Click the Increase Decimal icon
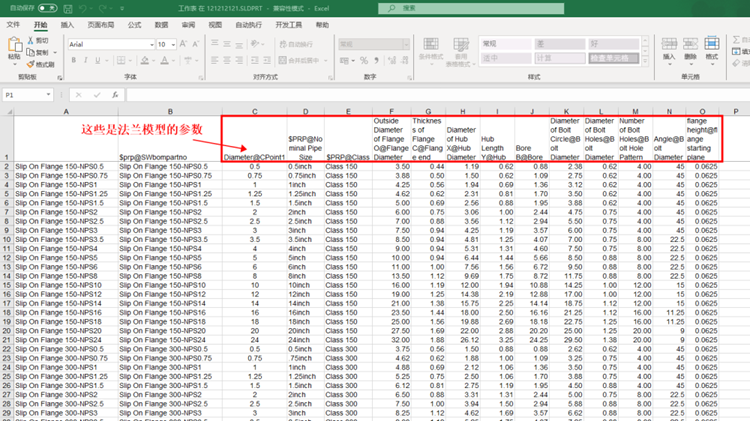Viewport: 750px width, 421px height. pyautogui.click(x=392, y=60)
